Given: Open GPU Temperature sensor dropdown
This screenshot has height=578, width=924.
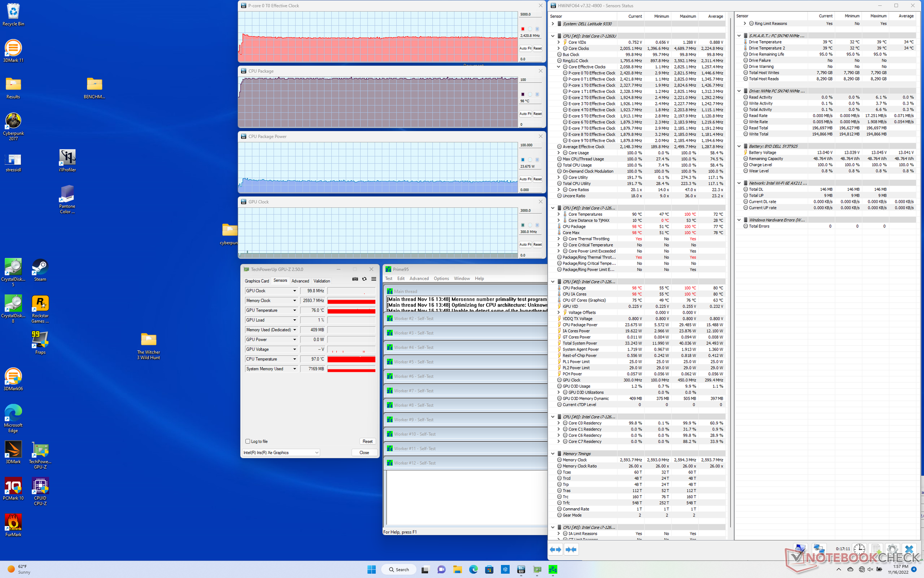Looking at the screenshot, I should 295,310.
